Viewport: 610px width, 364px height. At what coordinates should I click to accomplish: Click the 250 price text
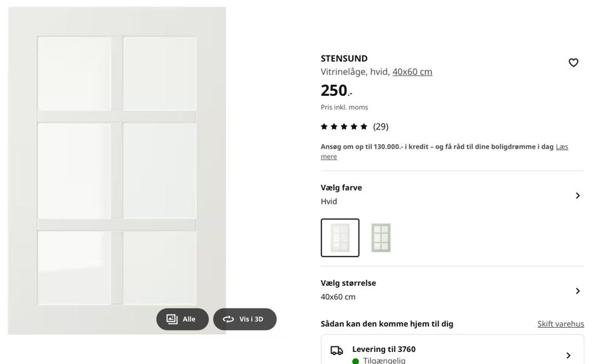coord(335,90)
